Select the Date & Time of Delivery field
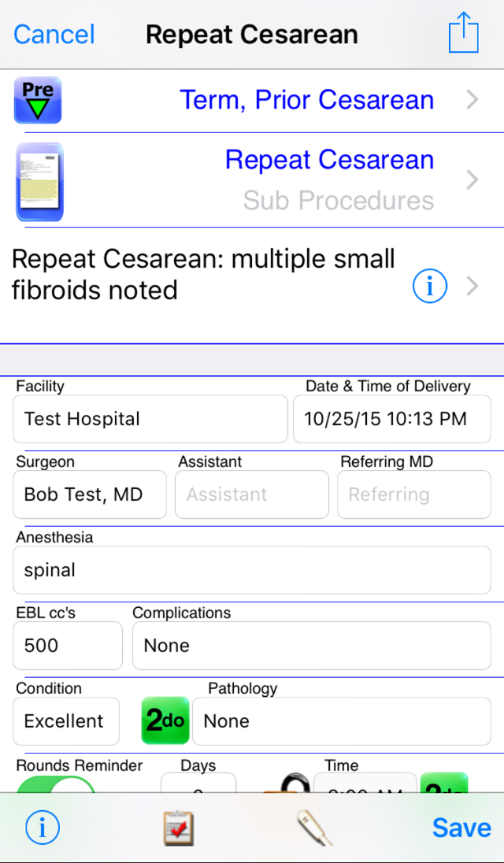Viewport: 504px width, 863px height. (x=391, y=419)
